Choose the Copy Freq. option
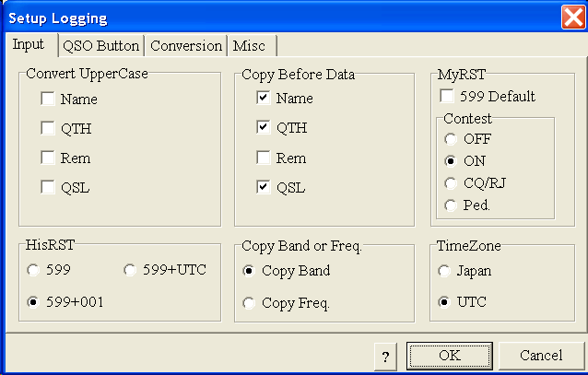This screenshot has width=588, height=375. [x=248, y=302]
